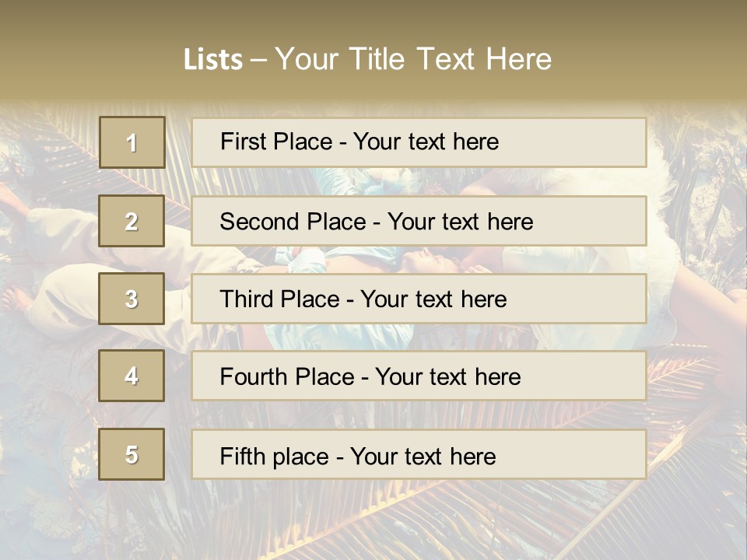Click the number 5 box

[132, 454]
